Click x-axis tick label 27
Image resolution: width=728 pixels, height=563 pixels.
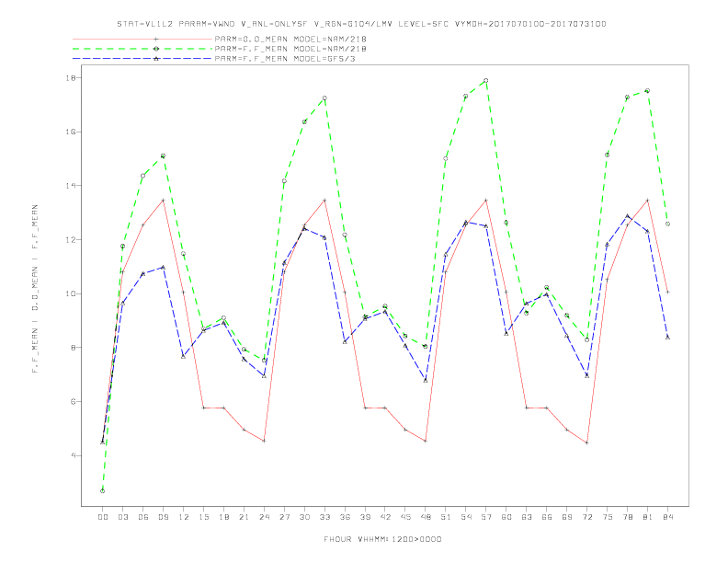click(x=284, y=517)
